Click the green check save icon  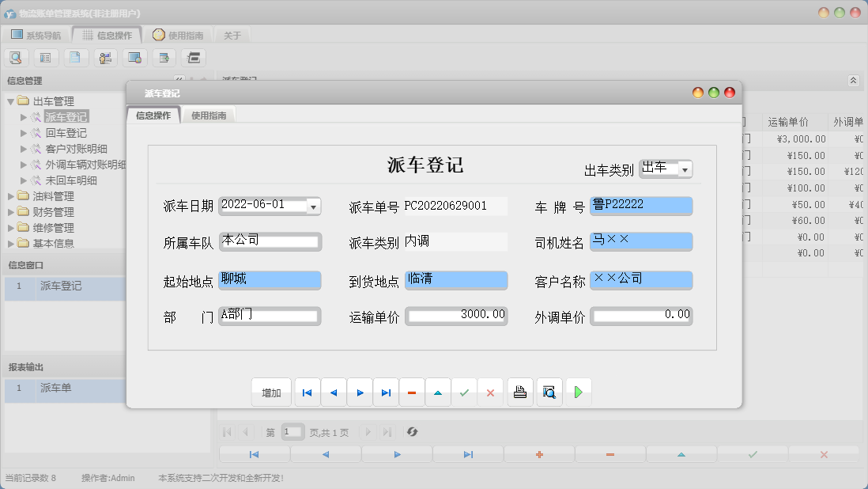click(465, 392)
